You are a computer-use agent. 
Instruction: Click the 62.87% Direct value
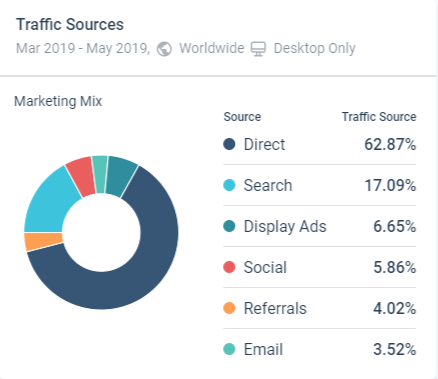390,145
